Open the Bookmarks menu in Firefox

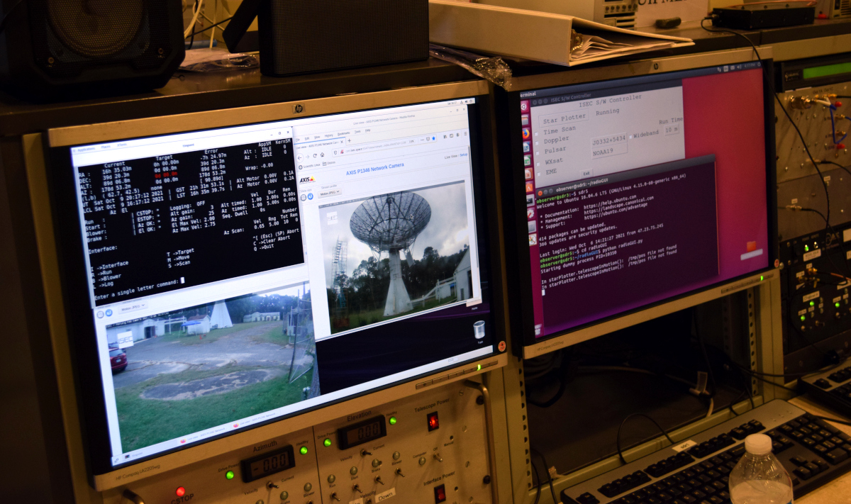[343, 133]
